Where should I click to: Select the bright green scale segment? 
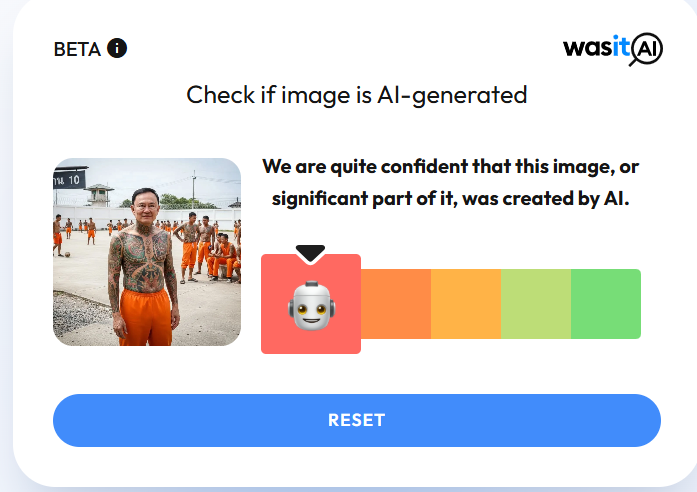pyautogui.click(x=606, y=304)
